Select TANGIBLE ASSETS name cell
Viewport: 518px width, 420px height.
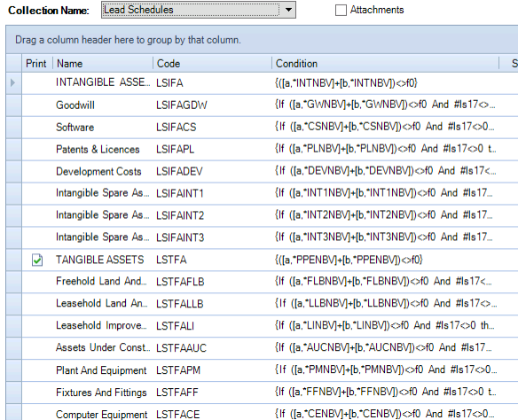click(x=99, y=260)
